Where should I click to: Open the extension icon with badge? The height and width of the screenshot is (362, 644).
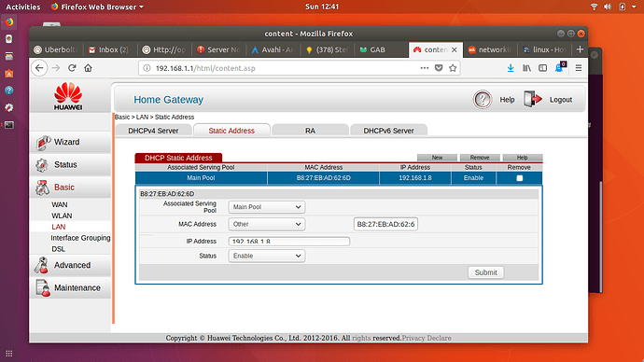tap(560, 67)
